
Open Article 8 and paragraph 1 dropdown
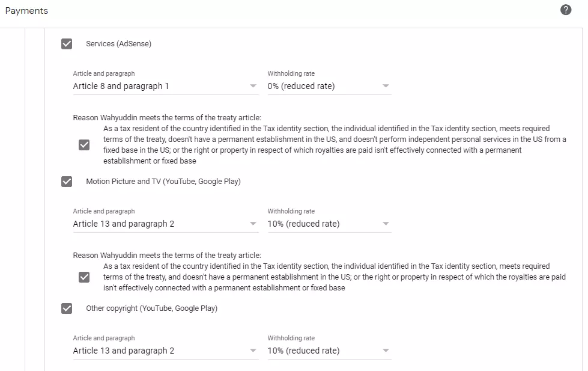(x=166, y=87)
